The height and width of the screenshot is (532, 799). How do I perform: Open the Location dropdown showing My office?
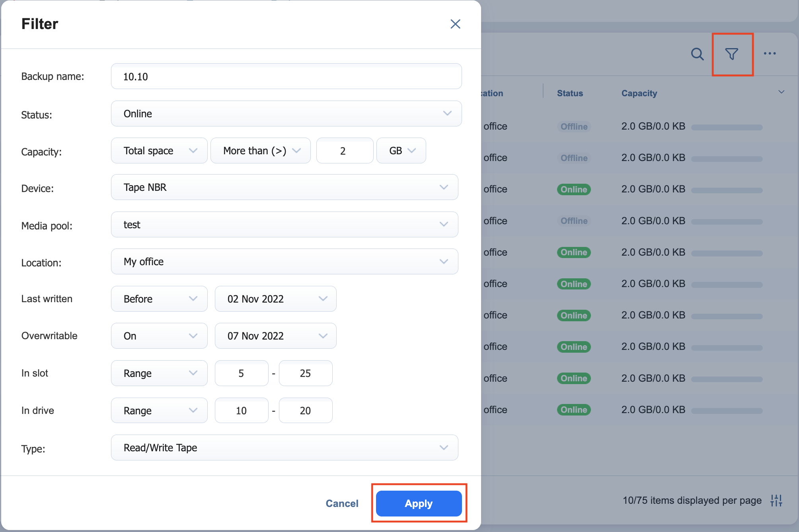(x=285, y=262)
